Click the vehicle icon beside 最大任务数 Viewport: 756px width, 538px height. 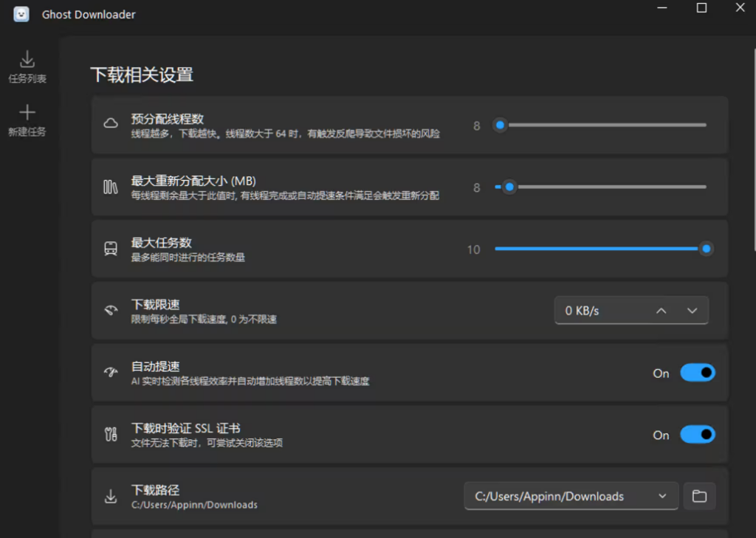(x=111, y=249)
